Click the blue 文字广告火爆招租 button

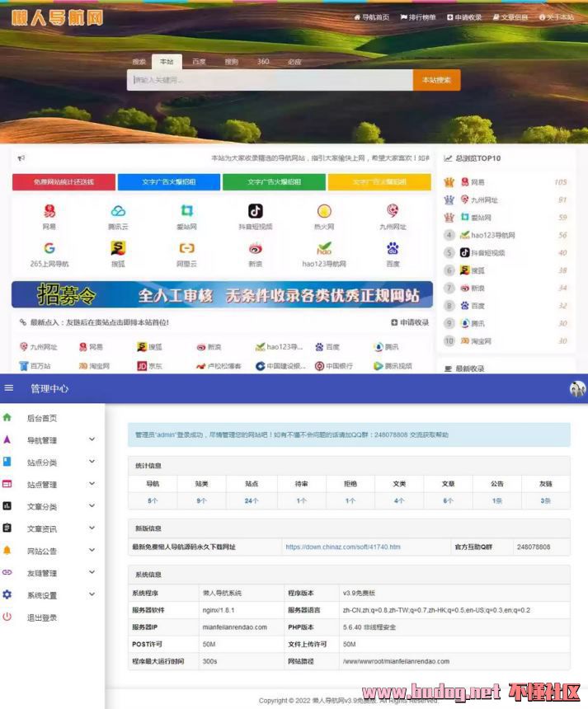click(x=169, y=181)
